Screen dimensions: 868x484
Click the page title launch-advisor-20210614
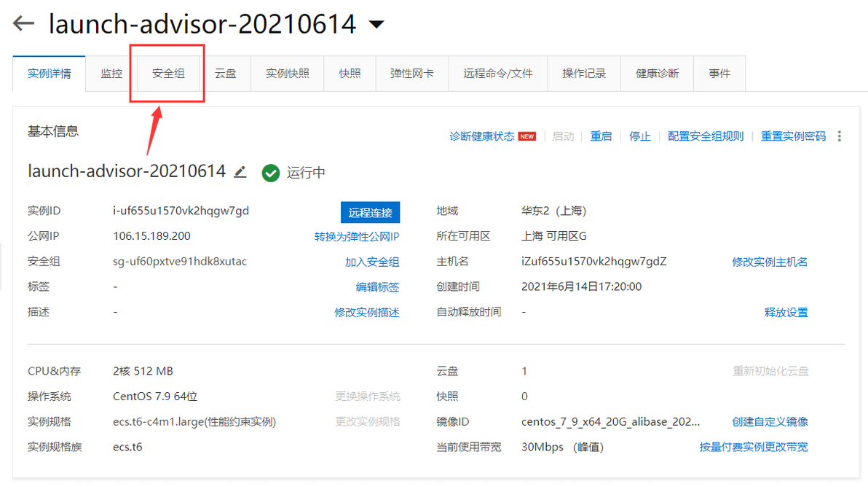point(202,24)
